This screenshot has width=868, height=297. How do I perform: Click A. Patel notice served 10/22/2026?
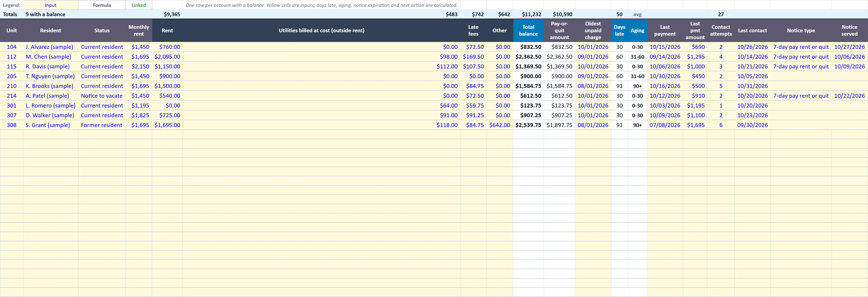coord(849,96)
